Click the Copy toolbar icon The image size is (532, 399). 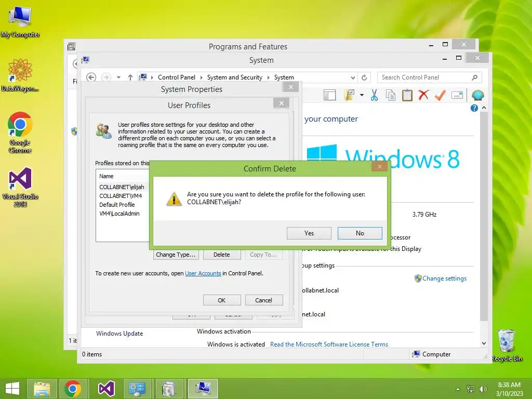[391, 96]
